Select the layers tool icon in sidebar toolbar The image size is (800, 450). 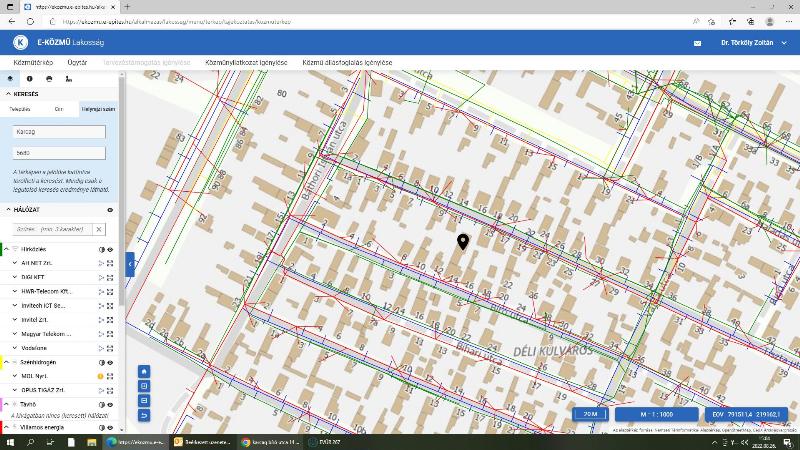(10, 79)
